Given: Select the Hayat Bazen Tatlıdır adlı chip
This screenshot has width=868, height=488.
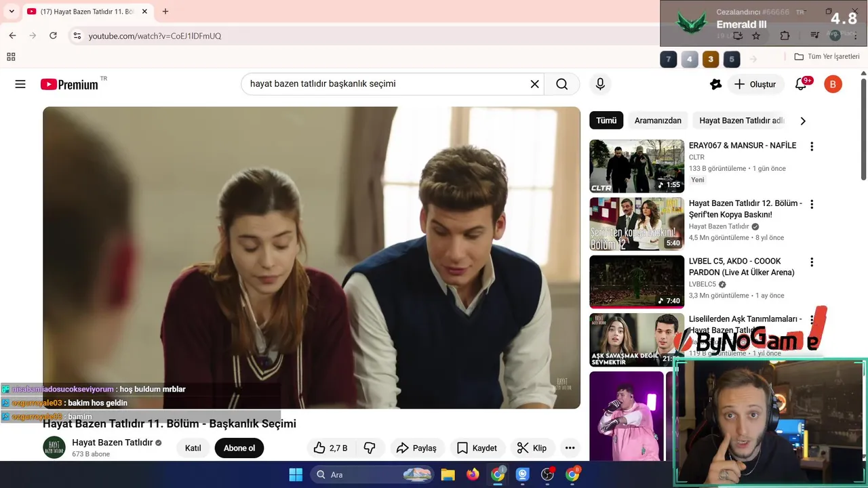Looking at the screenshot, I should click(x=741, y=121).
